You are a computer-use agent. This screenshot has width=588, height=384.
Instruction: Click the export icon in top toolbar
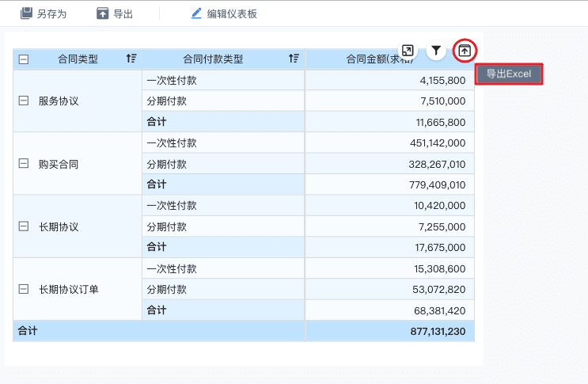102,13
